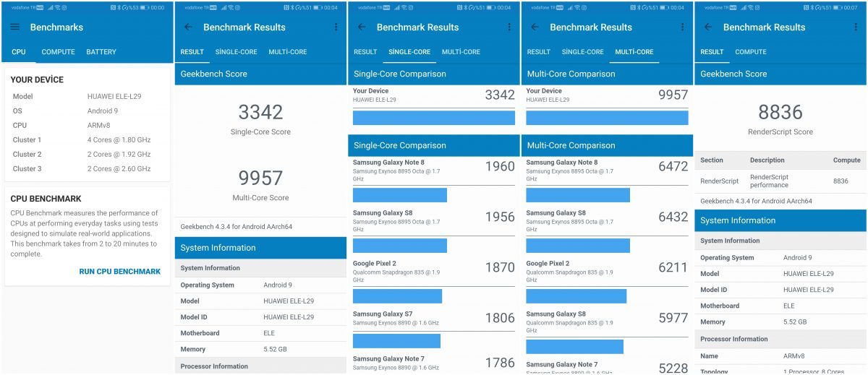The width and height of the screenshot is (868, 375).
Task: Tap the 3342 Single-Core Score value
Action: tap(260, 112)
